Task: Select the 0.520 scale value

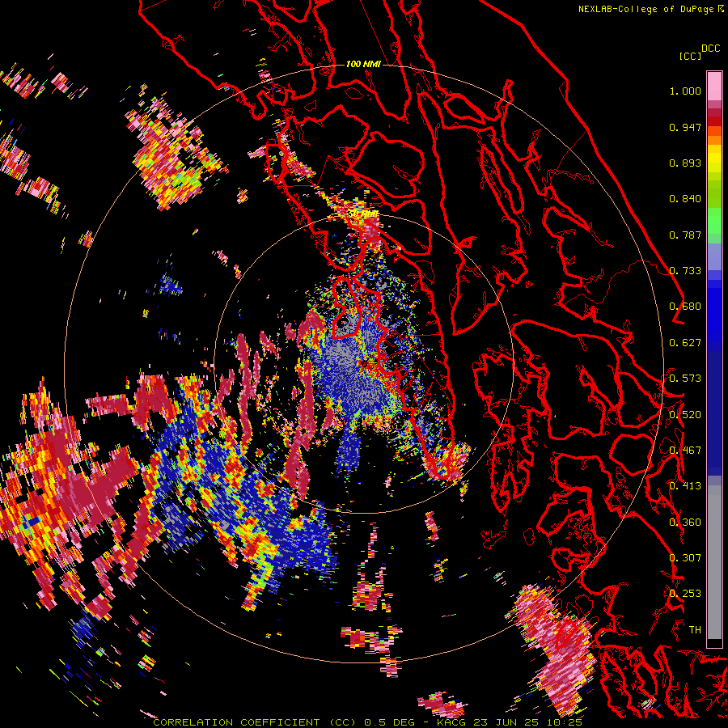Action: point(685,415)
